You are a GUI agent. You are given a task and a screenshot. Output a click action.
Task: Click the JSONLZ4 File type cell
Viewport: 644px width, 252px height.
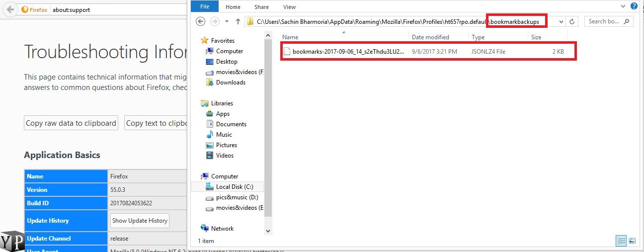(488, 51)
